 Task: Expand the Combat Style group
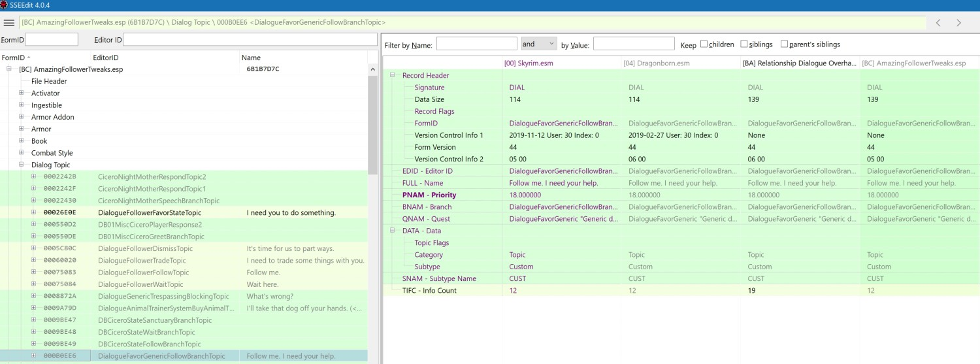pos(22,153)
